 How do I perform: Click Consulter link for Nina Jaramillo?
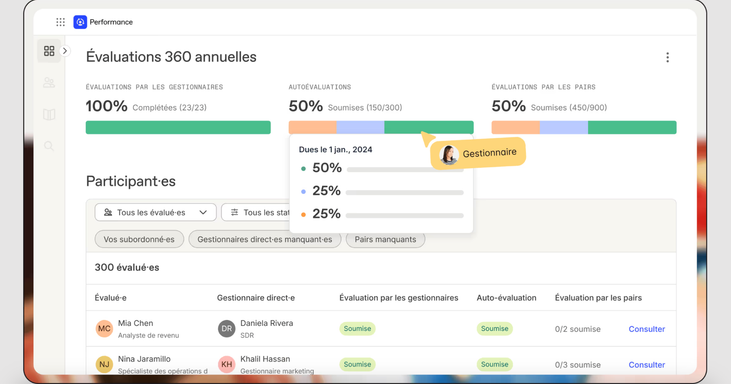647,365
